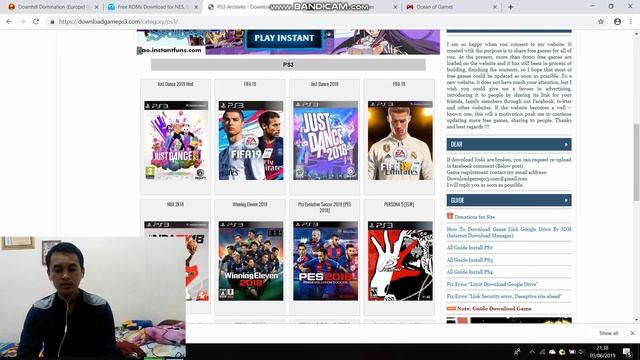The image size is (640, 360).
Task: Go back to the previous page
Action: 9,22
